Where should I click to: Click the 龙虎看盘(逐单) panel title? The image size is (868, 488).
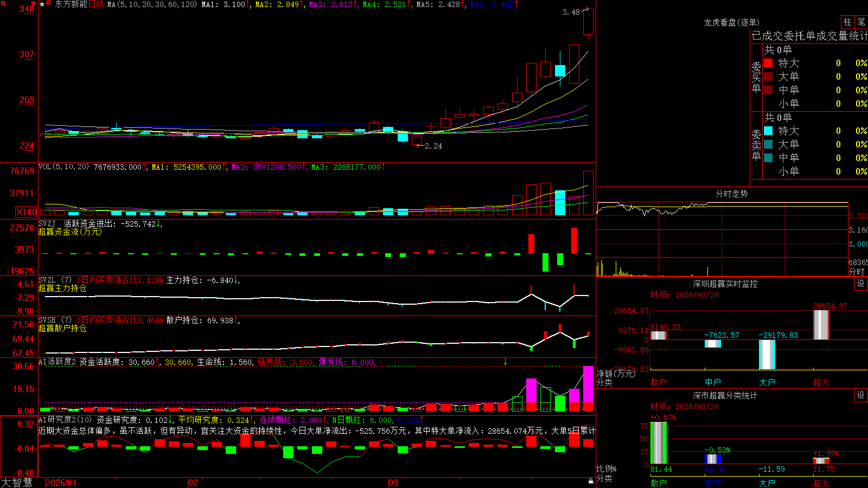[x=731, y=22]
